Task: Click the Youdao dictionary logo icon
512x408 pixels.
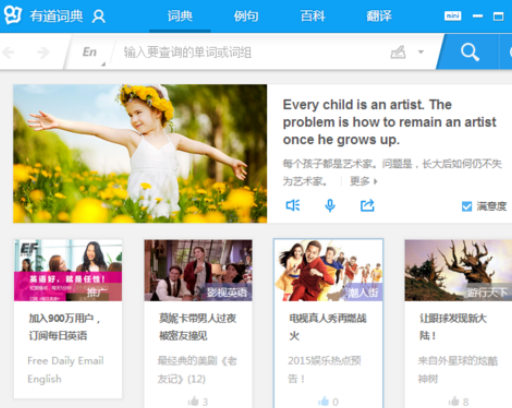Action: click(x=13, y=15)
